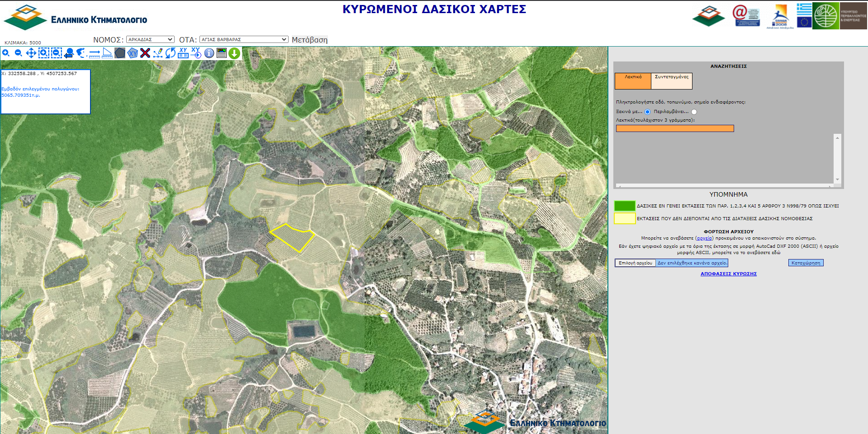Click the green download arrow icon
Screen dimensions: 868x434
coord(234,53)
